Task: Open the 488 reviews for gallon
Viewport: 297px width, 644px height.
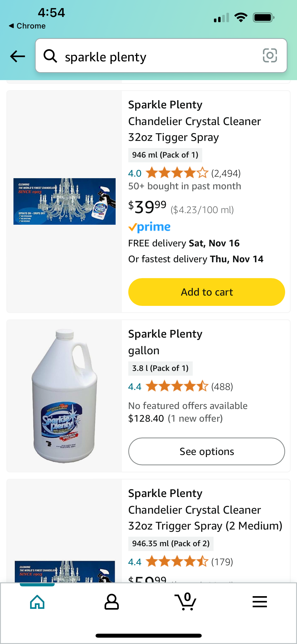Action: click(x=222, y=387)
